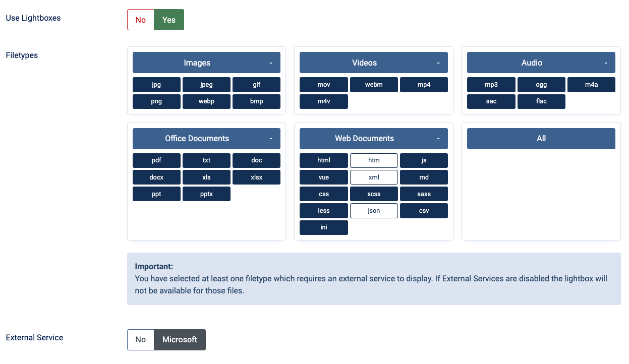
Task: Collapse the Web Documents group
Action: tap(438, 139)
